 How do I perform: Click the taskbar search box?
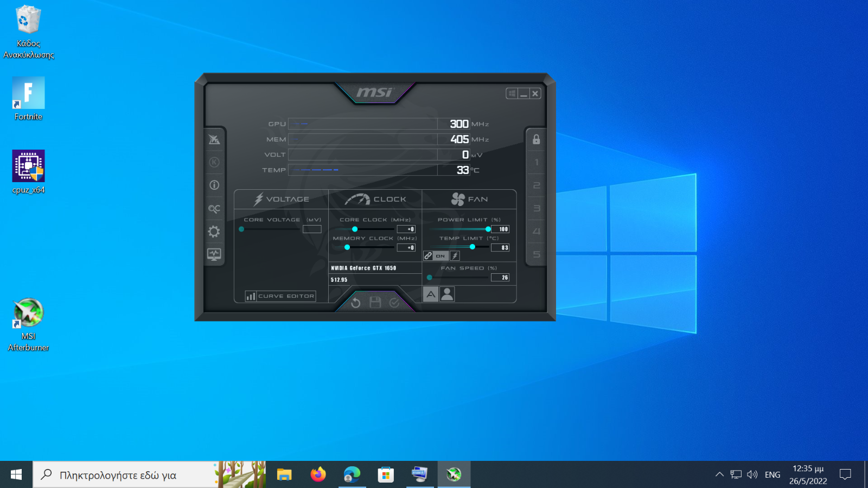[x=149, y=474]
